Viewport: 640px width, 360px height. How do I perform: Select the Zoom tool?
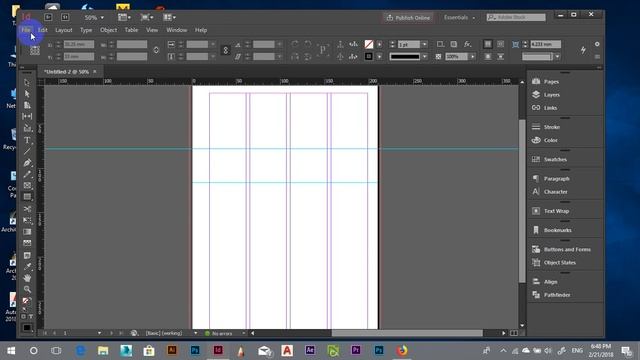click(x=27, y=289)
